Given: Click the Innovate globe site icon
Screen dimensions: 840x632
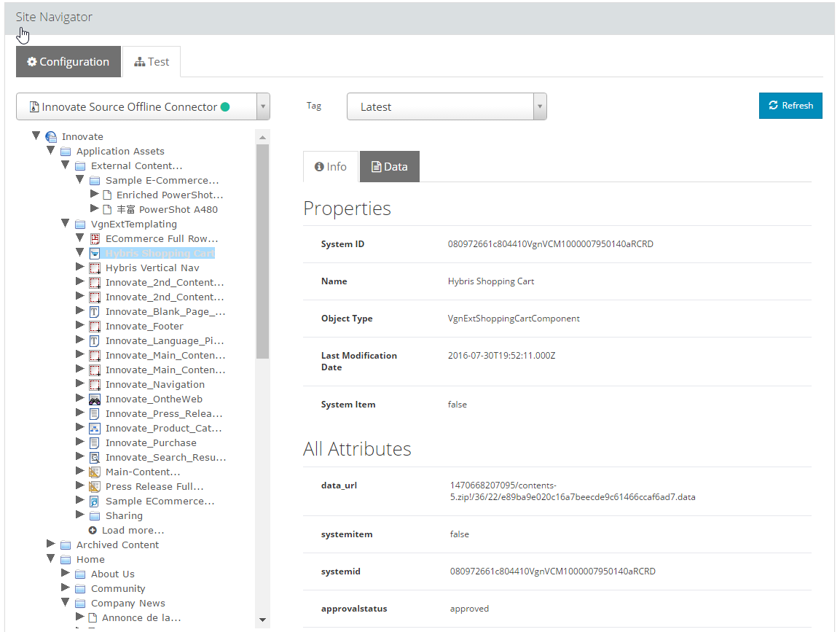Looking at the screenshot, I should (x=52, y=137).
